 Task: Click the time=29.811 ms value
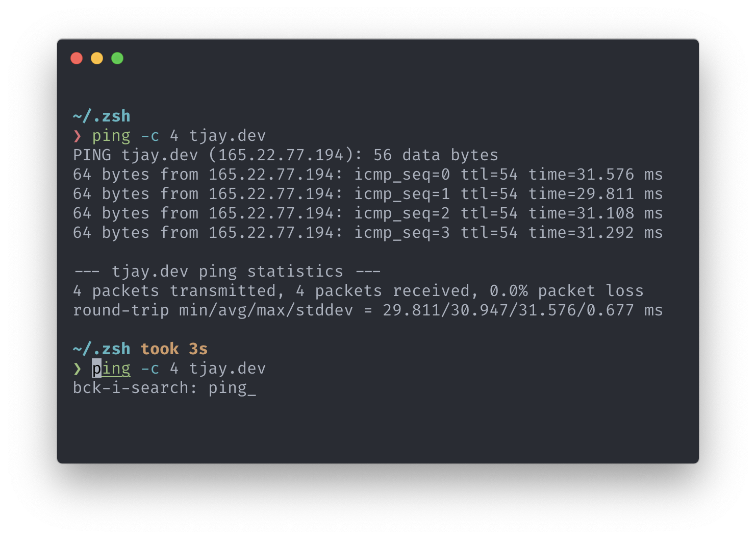pyautogui.click(x=595, y=194)
